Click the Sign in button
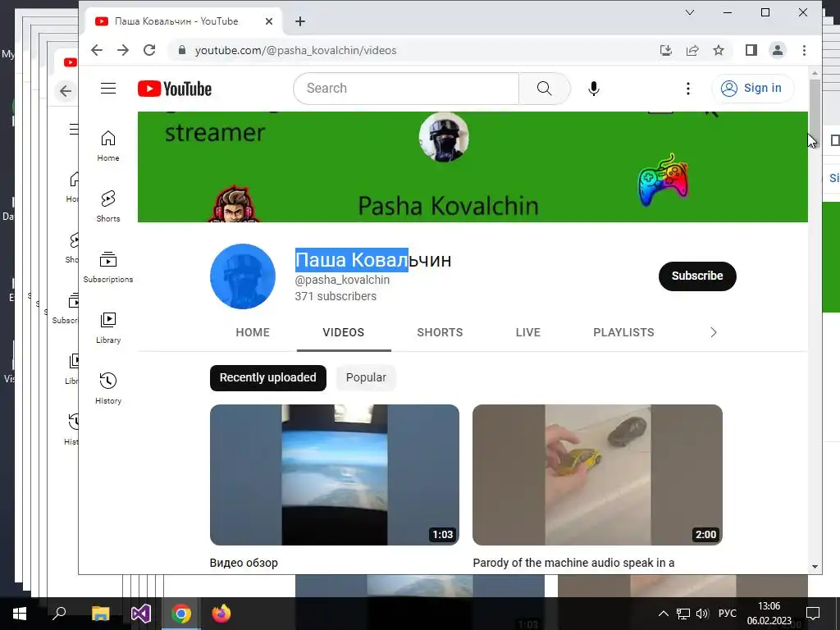Screen dimensions: 840x630 pos(753,89)
